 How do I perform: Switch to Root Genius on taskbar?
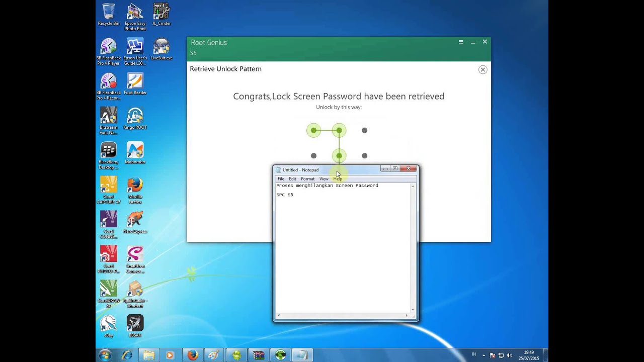(281, 355)
